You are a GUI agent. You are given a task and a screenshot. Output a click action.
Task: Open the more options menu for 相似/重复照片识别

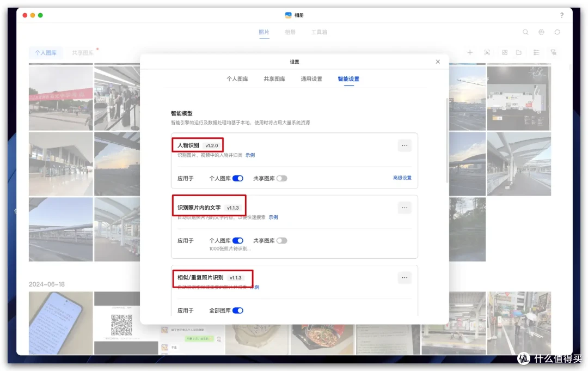pyautogui.click(x=405, y=278)
